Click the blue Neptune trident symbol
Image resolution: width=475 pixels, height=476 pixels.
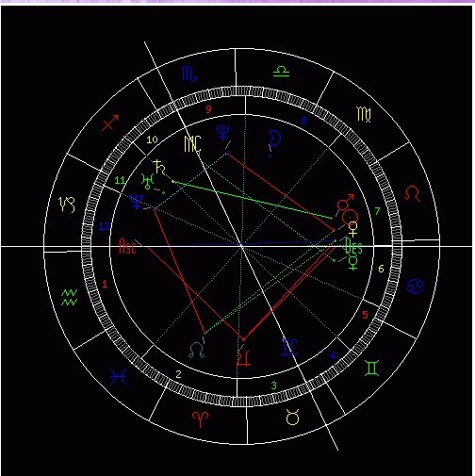(x=137, y=202)
